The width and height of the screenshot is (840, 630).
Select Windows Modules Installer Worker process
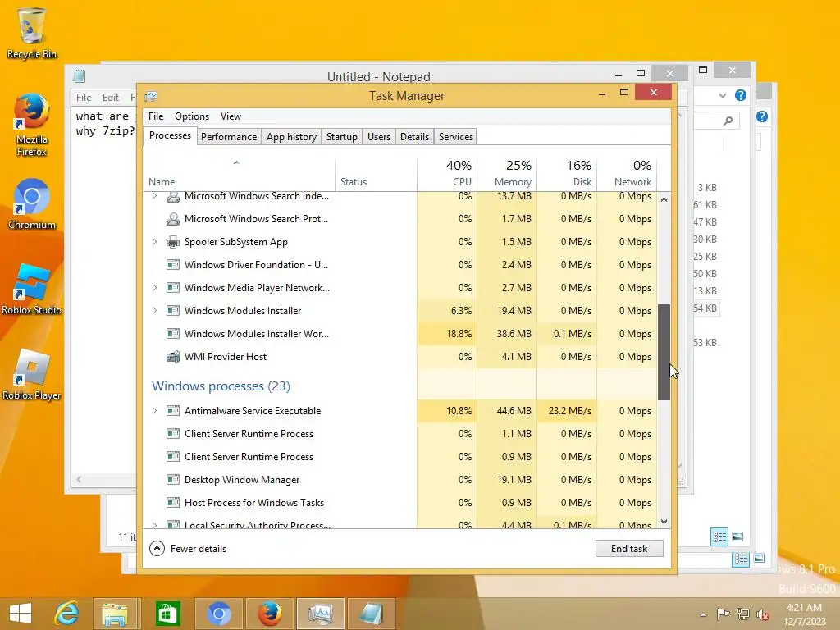400,334
